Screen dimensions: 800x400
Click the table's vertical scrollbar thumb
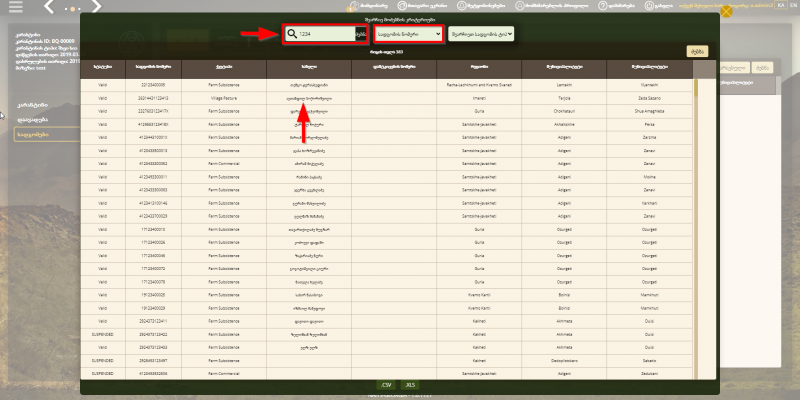pos(695,88)
